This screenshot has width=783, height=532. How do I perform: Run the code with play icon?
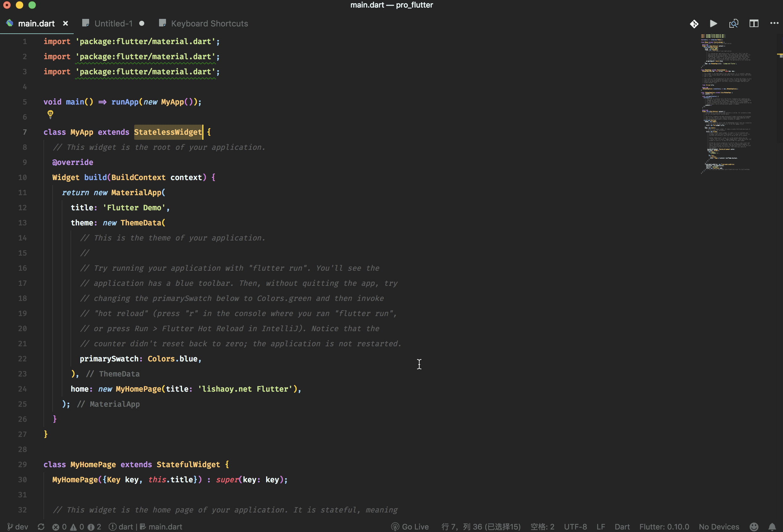click(x=713, y=24)
